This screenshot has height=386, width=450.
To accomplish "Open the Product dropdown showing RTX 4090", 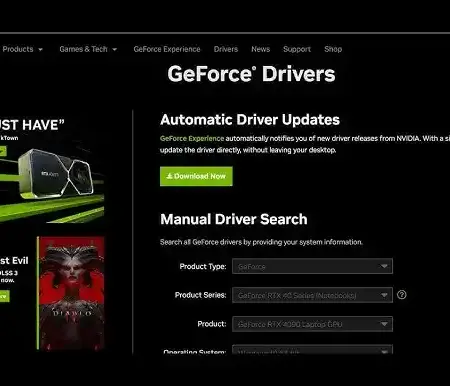I will click(312, 324).
